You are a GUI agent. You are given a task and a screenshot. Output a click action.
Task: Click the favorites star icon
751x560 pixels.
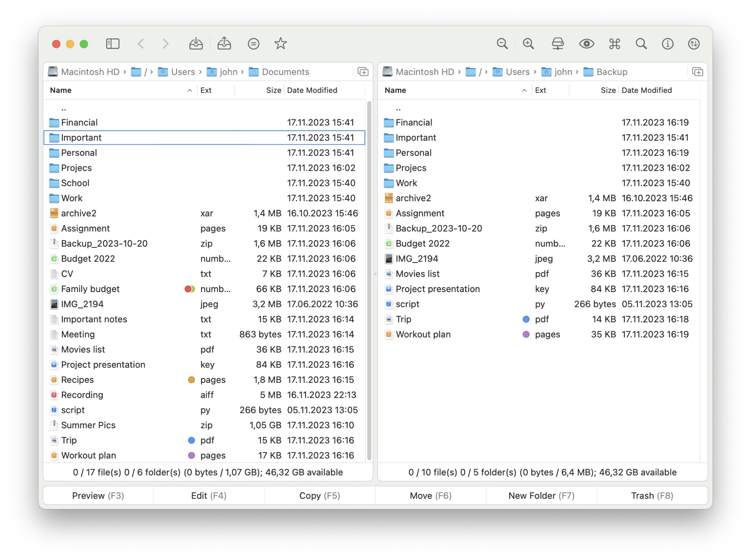click(280, 44)
